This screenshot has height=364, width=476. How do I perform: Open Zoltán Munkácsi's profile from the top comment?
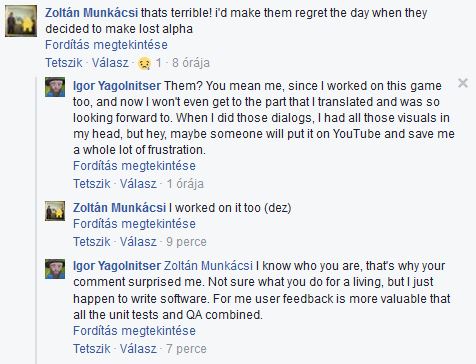coord(91,13)
